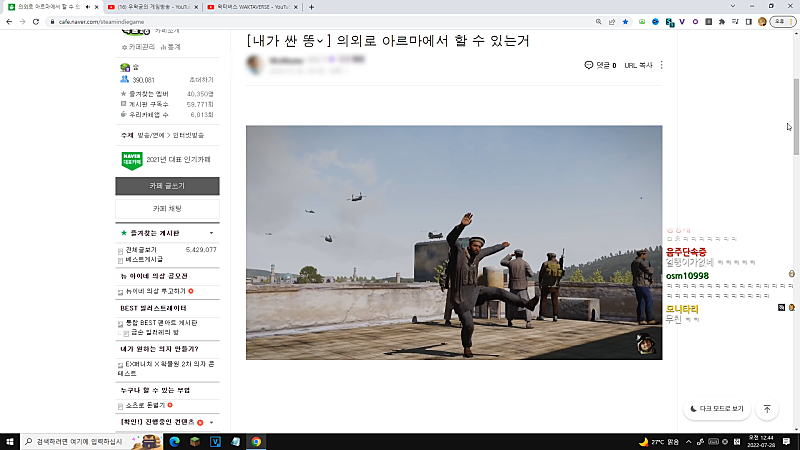Click the page vertical scrollbar thumb
800x450 pixels.
point(796,117)
